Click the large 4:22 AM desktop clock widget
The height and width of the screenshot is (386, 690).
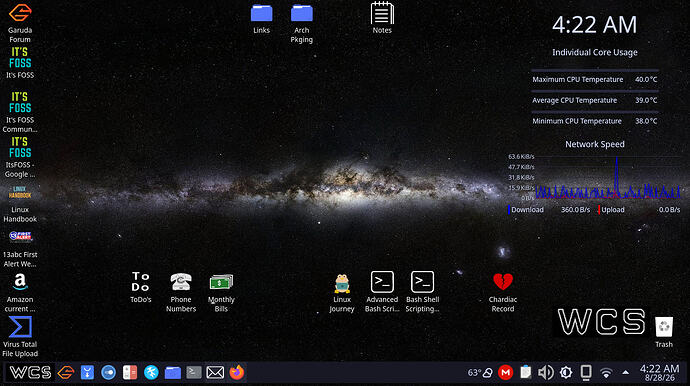595,25
